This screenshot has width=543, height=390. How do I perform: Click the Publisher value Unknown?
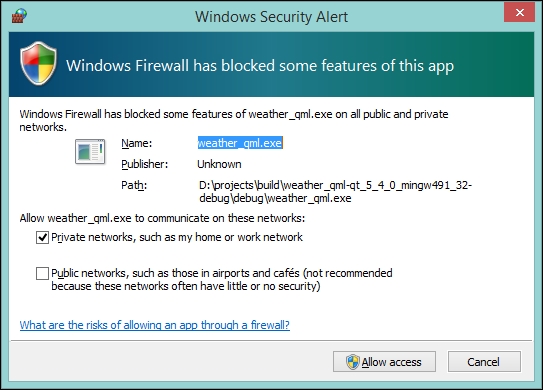click(219, 164)
